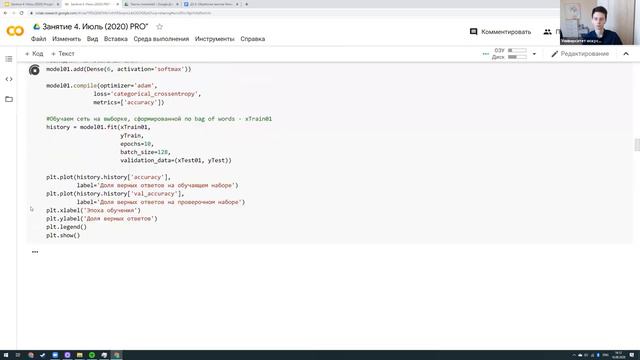Open the Google Drive icon beside notebook title

click(36, 27)
